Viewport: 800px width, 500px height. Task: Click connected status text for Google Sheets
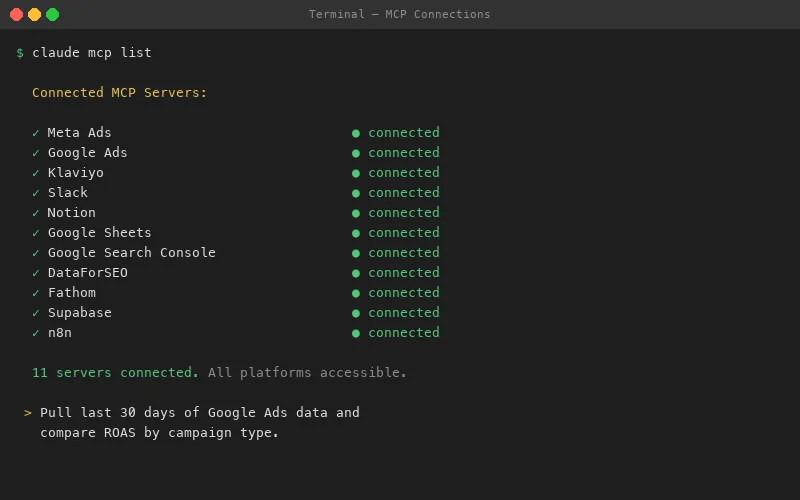point(404,233)
